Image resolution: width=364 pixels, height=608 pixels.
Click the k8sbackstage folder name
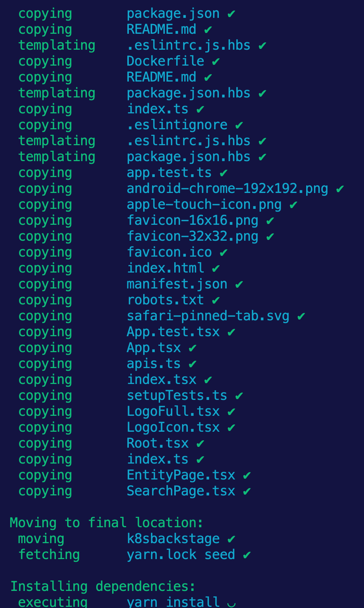[173, 539]
